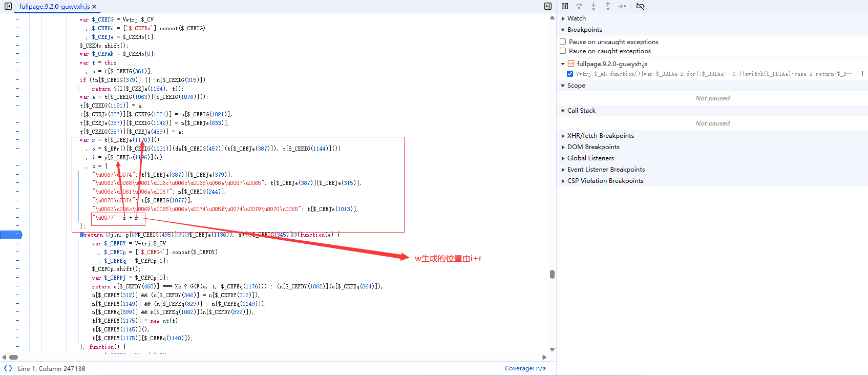Image resolution: width=868 pixels, height=376 pixels.
Task: Click the code line "$_CEEHo.shift();"
Action: tap(104, 46)
